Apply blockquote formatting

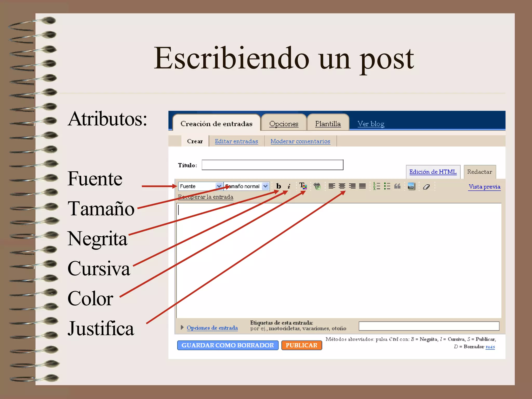(397, 186)
